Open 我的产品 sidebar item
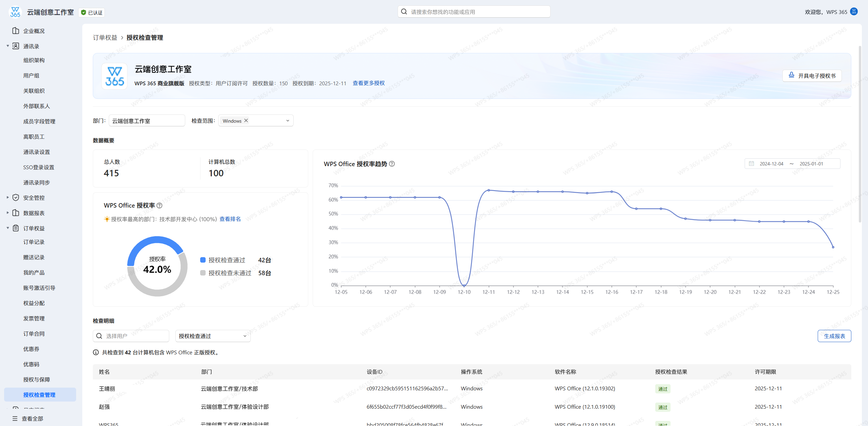This screenshot has width=868, height=426. coord(34,272)
